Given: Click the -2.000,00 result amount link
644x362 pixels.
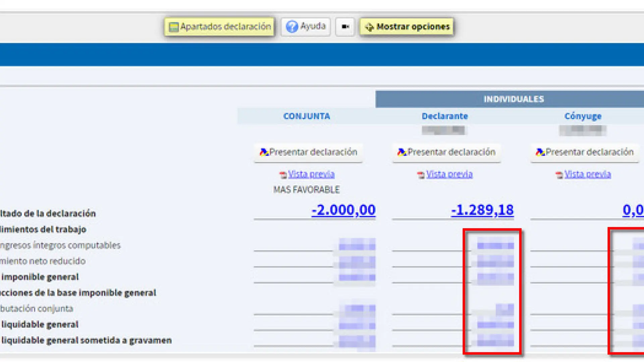Looking at the screenshot, I should 343,210.
